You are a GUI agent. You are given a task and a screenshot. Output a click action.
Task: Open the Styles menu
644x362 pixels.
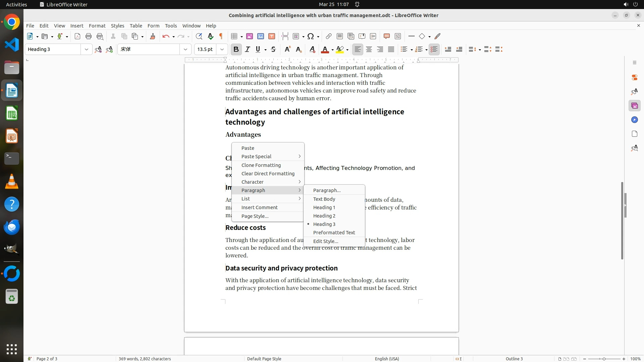pos(117,26)
